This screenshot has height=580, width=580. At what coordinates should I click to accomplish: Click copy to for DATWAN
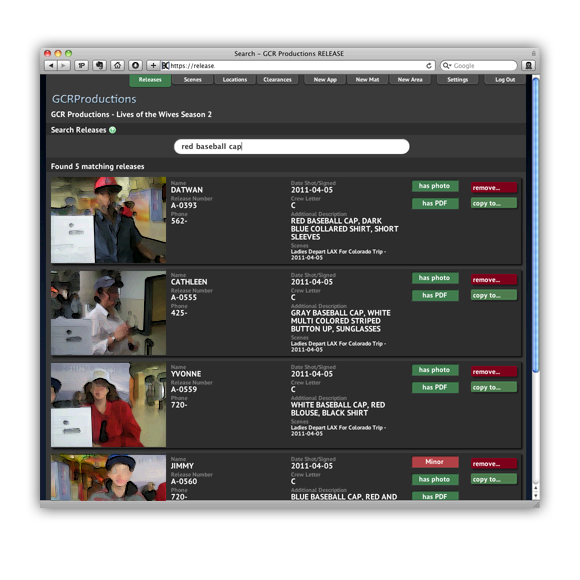(x=494, y=203)
